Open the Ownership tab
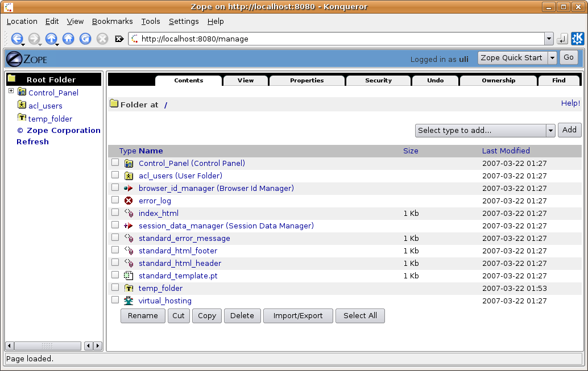This screenshot has height=371, width=588. point(498,81)
